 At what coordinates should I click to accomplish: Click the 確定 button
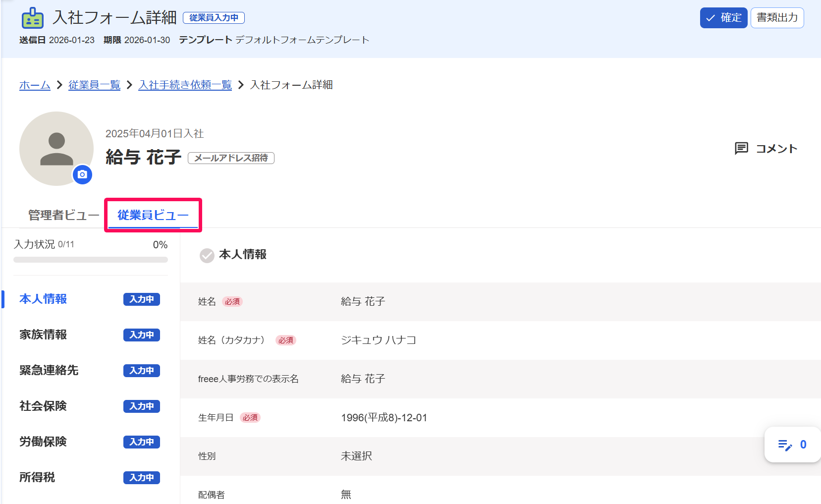click(x=723, y=17)
